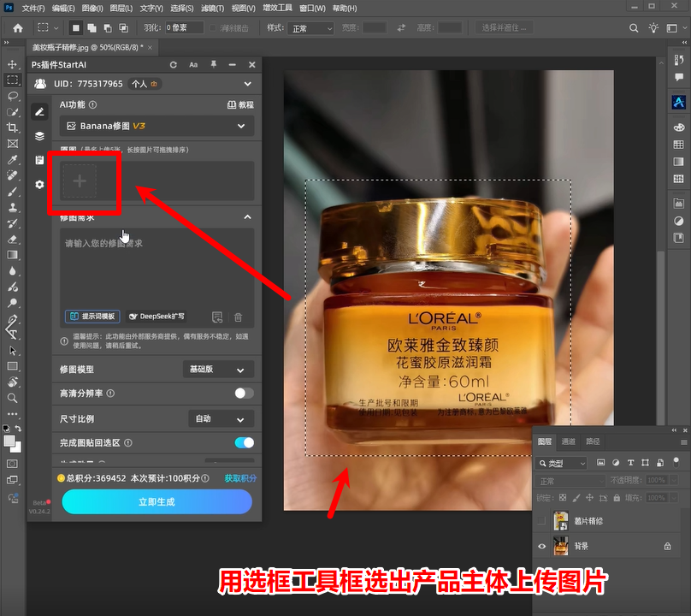Click 获取积分 link
This screenshot has width=691, height=616.
coord(240,478)
